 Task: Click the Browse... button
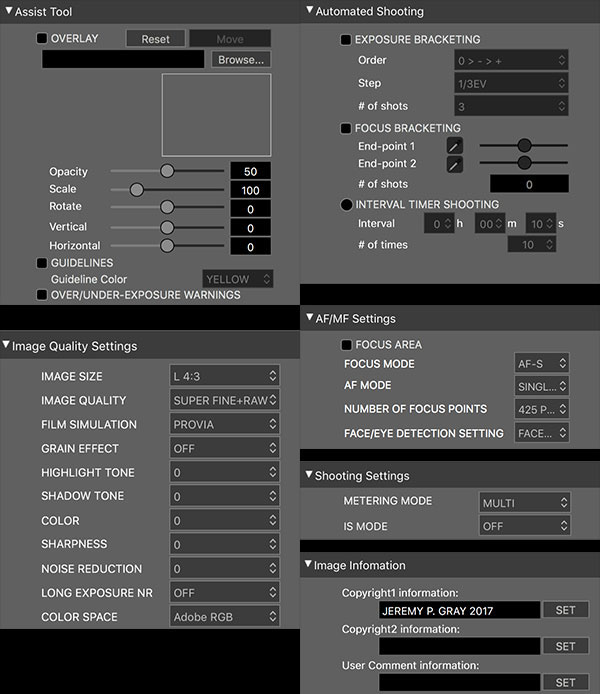tap(241, 60)
